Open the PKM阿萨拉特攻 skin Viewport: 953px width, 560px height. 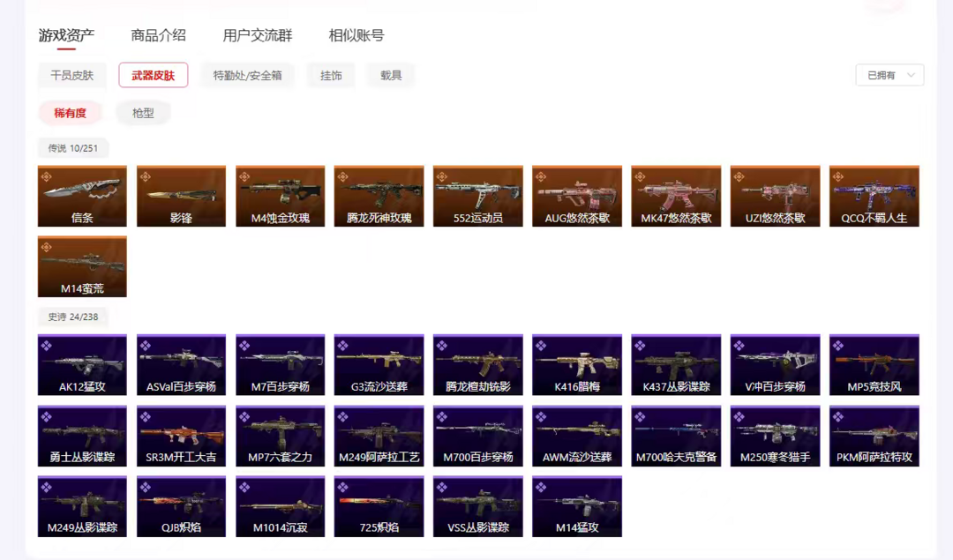[x=874, y=437]
